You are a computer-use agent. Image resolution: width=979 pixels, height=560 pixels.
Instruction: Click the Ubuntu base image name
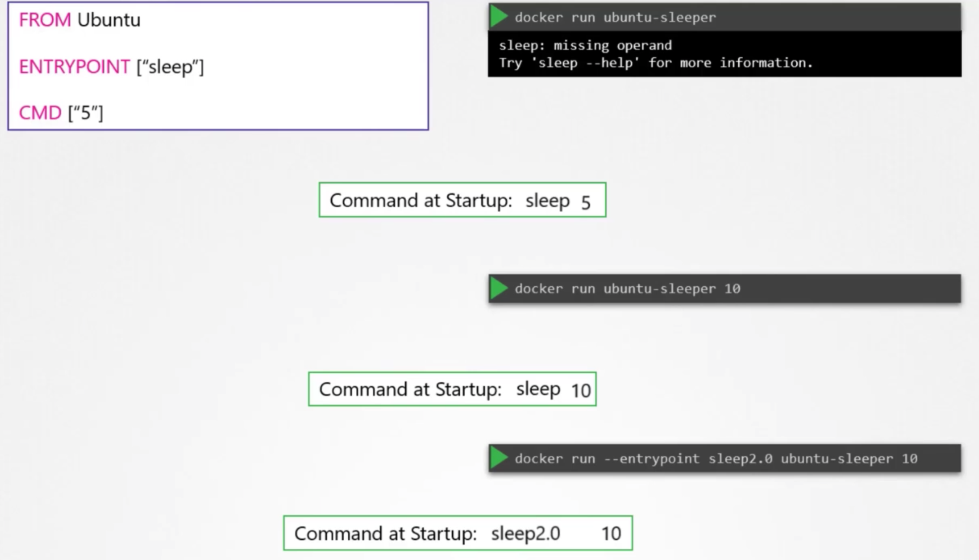point(109,20)
